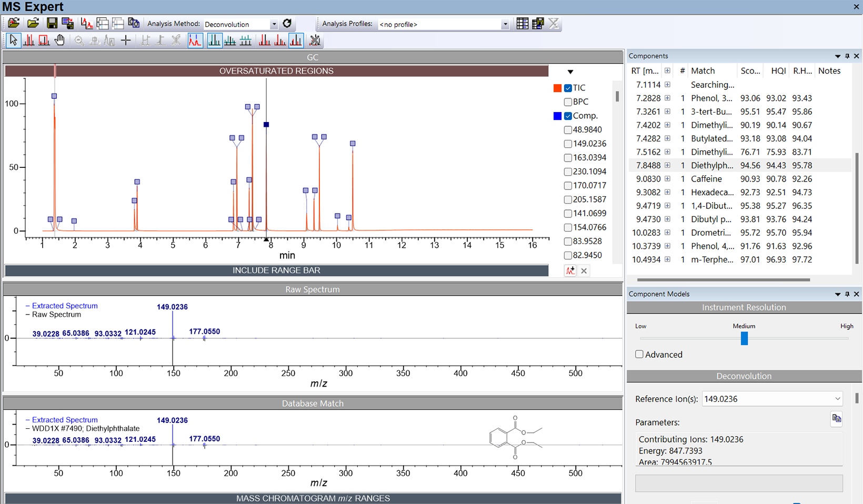This screenshot has width=863, height=504.
Task: Expand the Reference Ion(s) dropdown
Action: click(837, 399)
